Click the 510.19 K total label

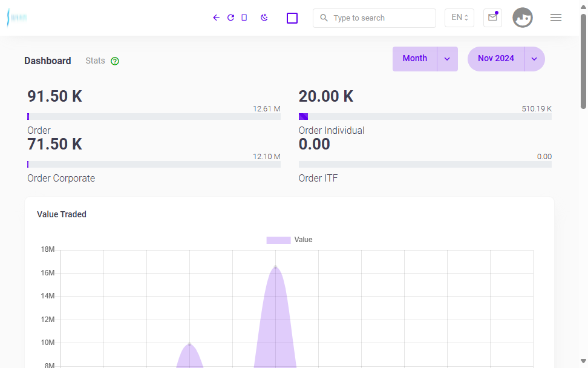537,109
